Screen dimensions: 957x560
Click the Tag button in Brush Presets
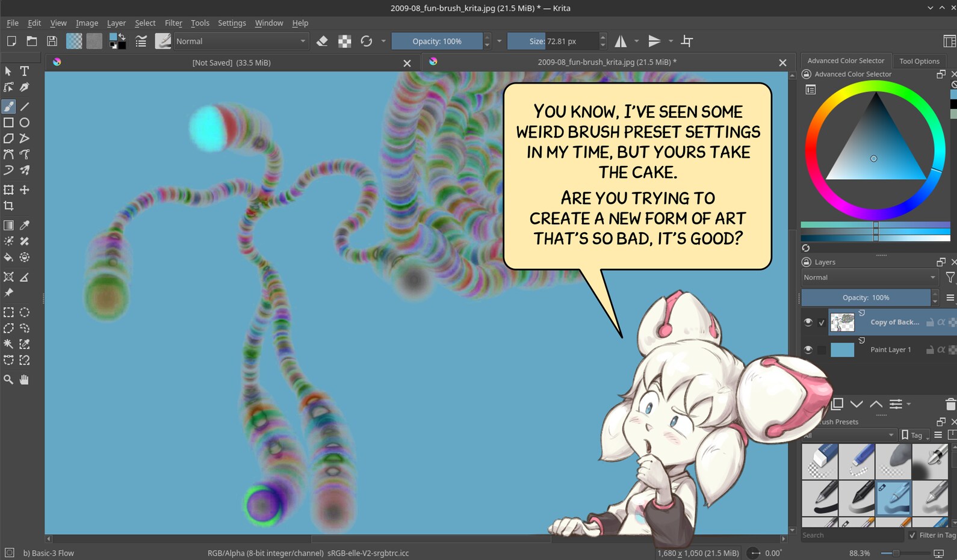[911, 435]
